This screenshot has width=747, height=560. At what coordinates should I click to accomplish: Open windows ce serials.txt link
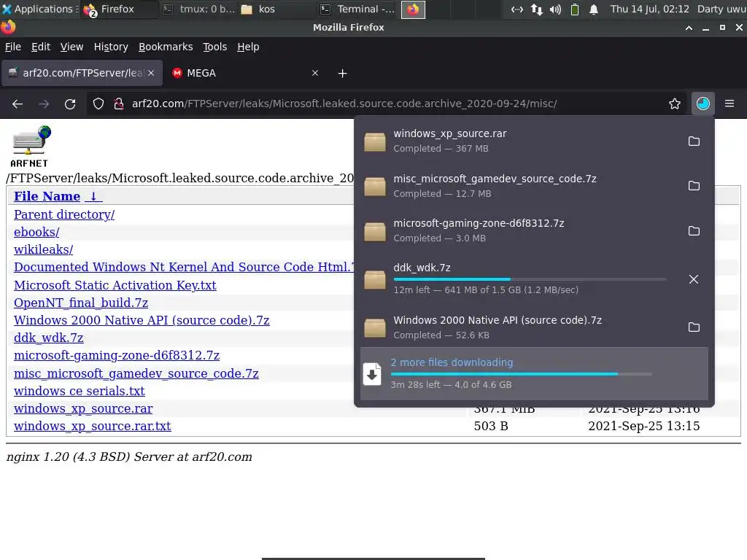[79, 392]
